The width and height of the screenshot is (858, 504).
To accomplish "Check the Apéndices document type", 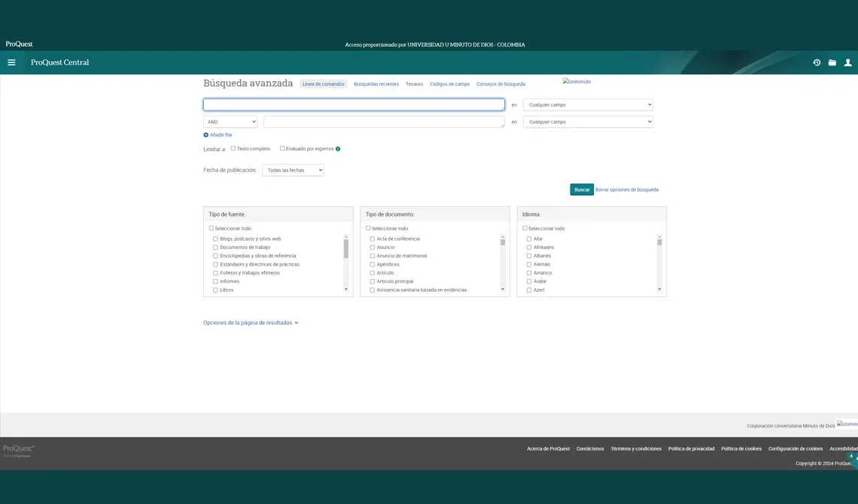I will [373, 265].
